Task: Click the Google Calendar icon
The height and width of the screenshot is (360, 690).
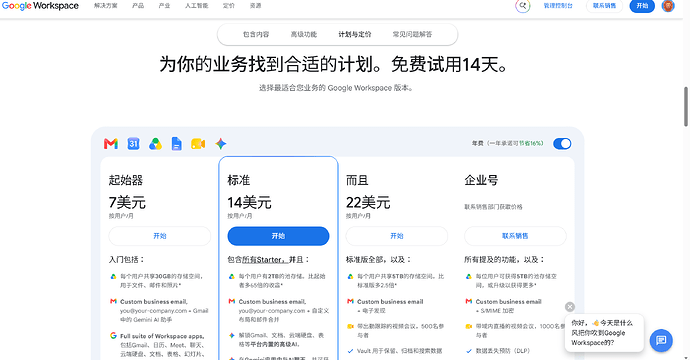Action: (x=133, y=143)
